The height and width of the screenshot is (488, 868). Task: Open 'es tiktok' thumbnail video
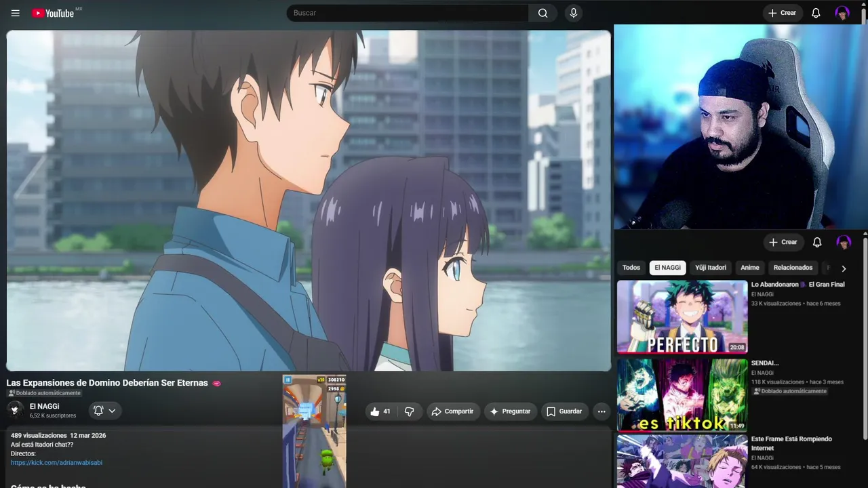682,395
